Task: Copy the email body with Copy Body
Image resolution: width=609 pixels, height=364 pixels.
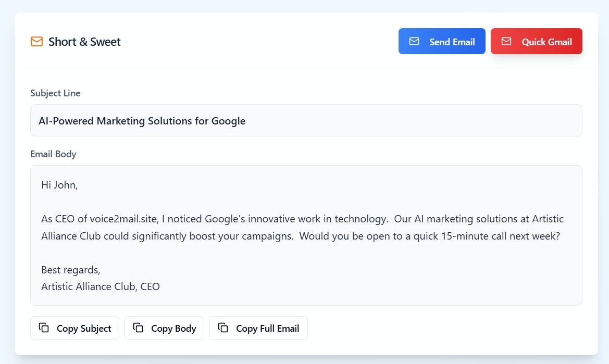Action: pyautogui.click(x=164, y=328)
